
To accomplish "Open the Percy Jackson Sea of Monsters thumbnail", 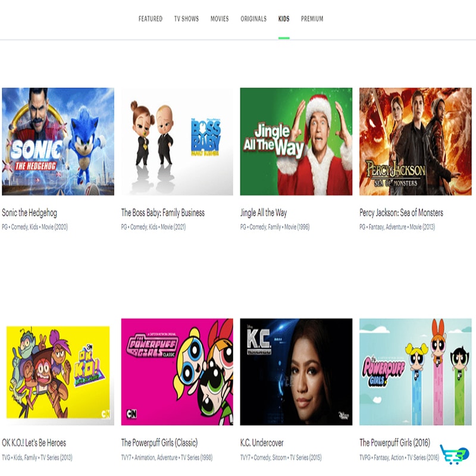I will click(x=415, y=142).
